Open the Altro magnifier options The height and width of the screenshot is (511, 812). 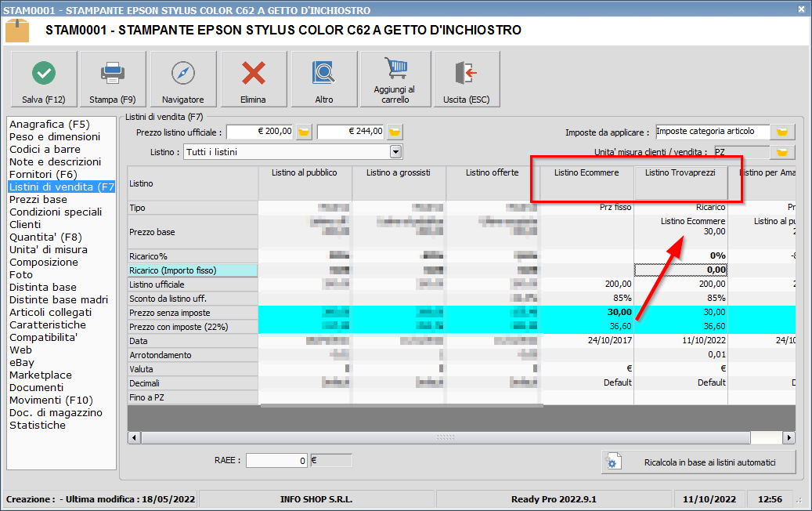point(324,79)
